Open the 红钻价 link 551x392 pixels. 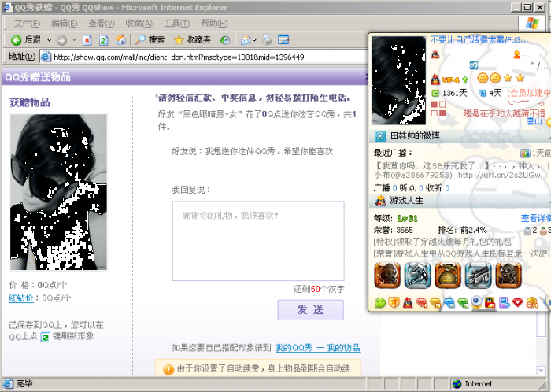click(x=20, y=298)
